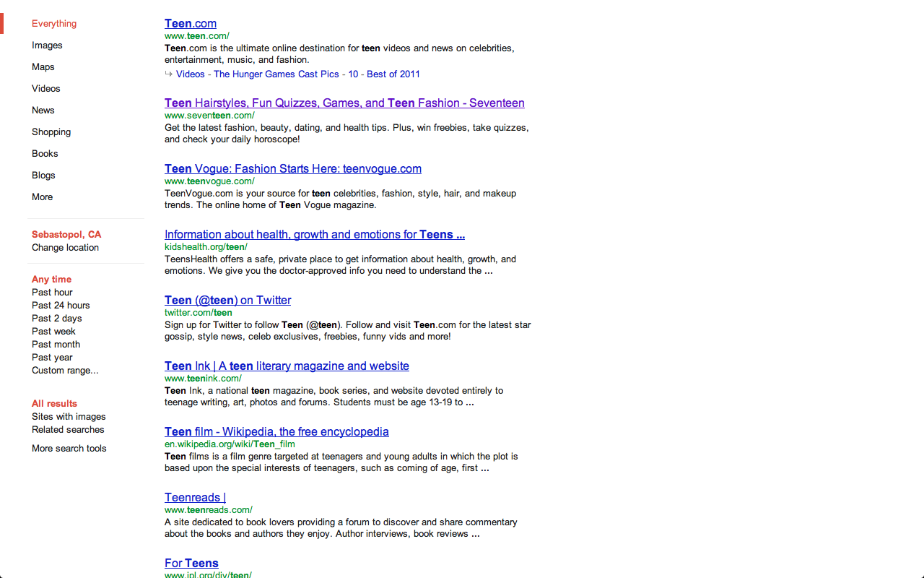Filter results to Past hour
The image size is (924, 578).
(52, 293)
